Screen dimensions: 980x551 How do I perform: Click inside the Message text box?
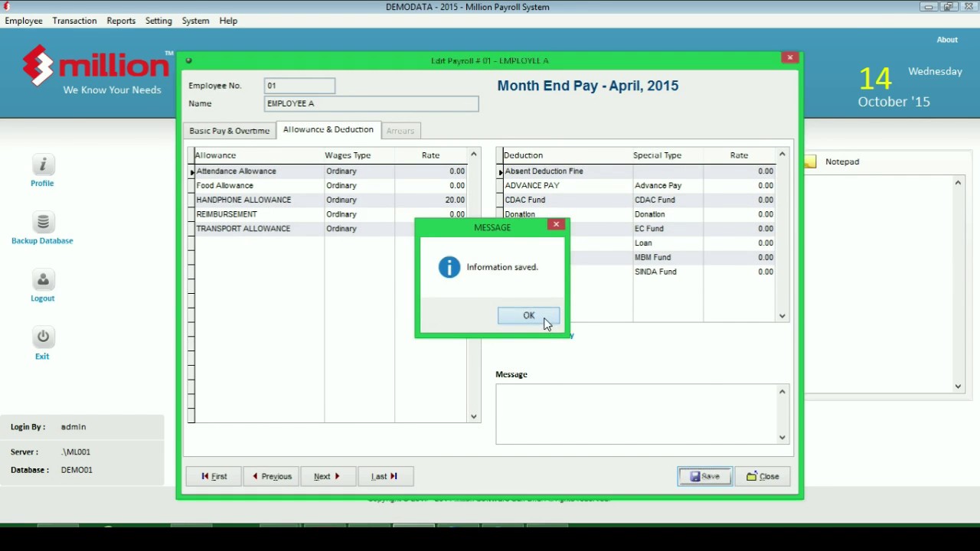point(636,414)
